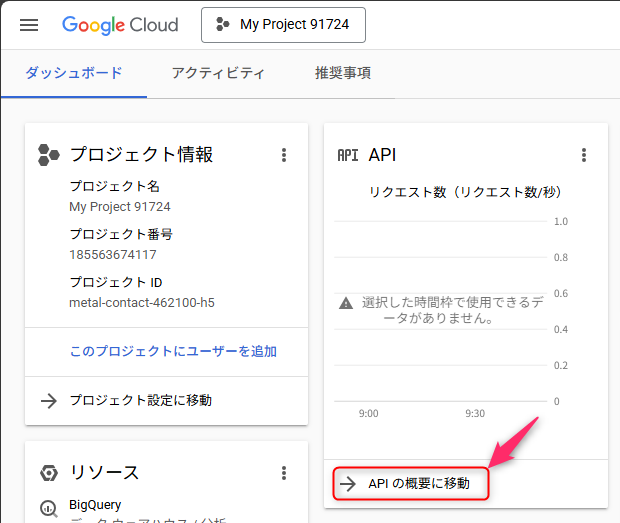Click the API card icon
This screenshot has height=523, width=620.
348,155
